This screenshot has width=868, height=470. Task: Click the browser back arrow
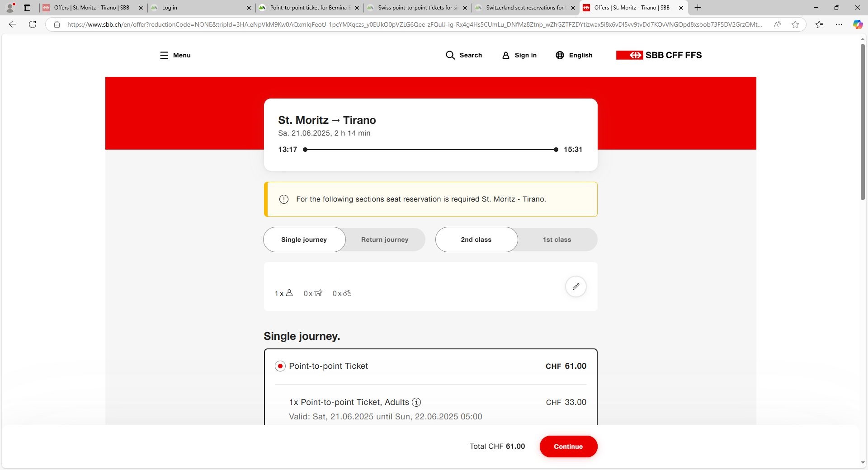click(x=13, y=24)
